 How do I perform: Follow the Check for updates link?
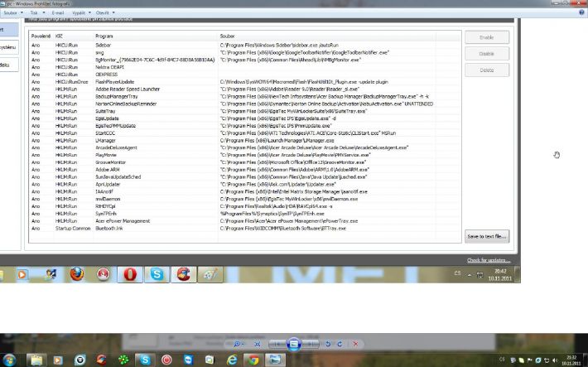tap(489, 260)
